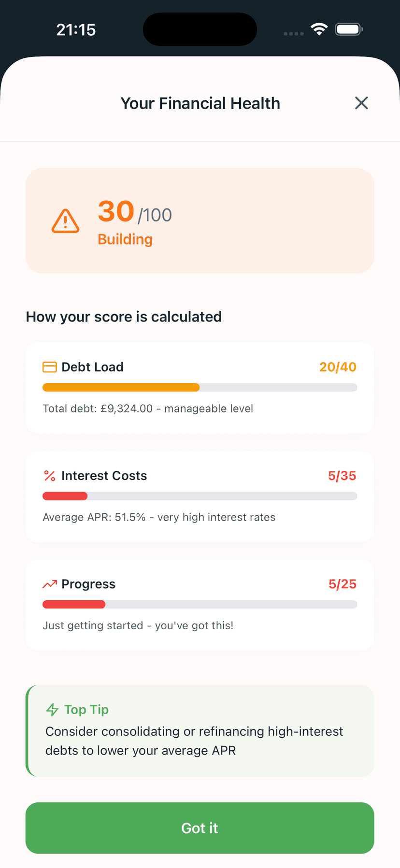Click the warning triangle icon beside the score

pos(65,221)
